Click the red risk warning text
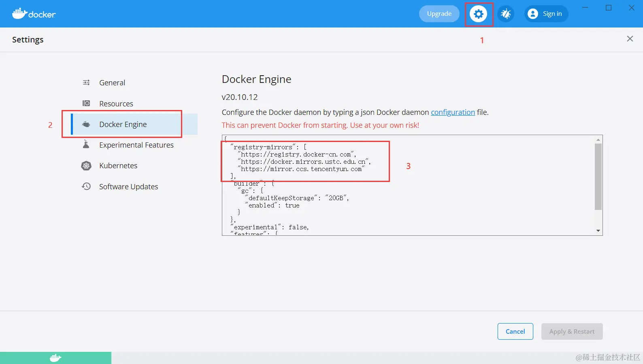This screenshot has height=364, width=643. coord(320,125)
